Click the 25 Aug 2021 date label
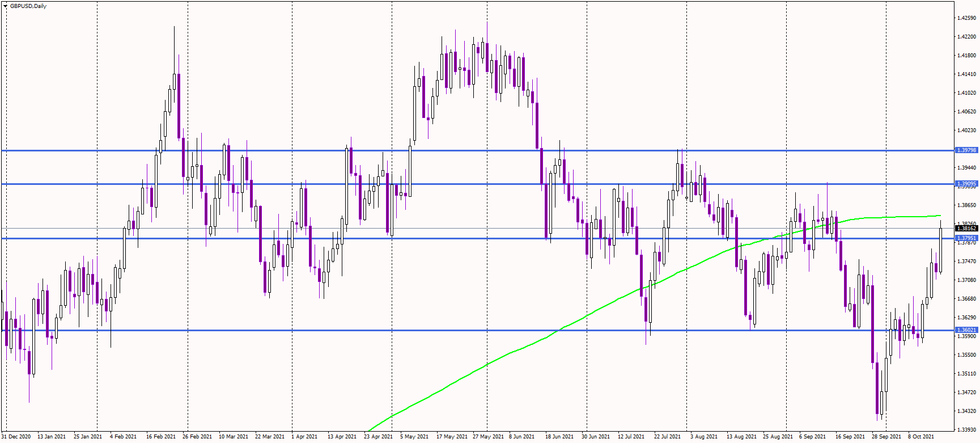 pos(778,437)
